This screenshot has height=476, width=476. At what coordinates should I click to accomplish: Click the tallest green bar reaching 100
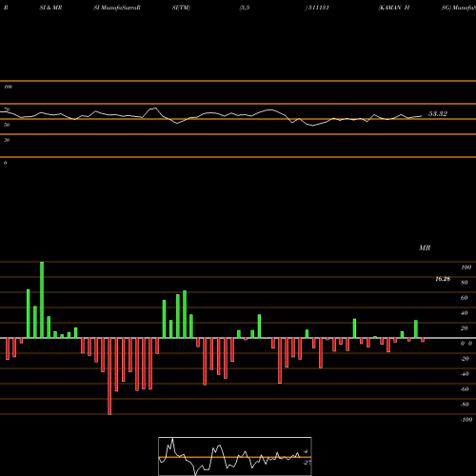[x=42, y=300]
